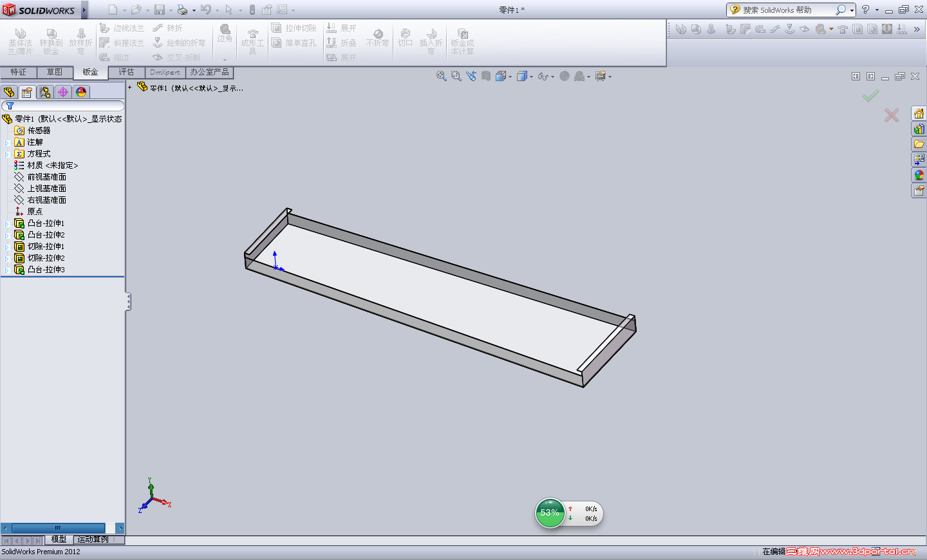This screenshot has height=560, width=927.
Task: Open File Explorer folder icon in task pane
Action: pyautogui.click(x=919, y=144)
